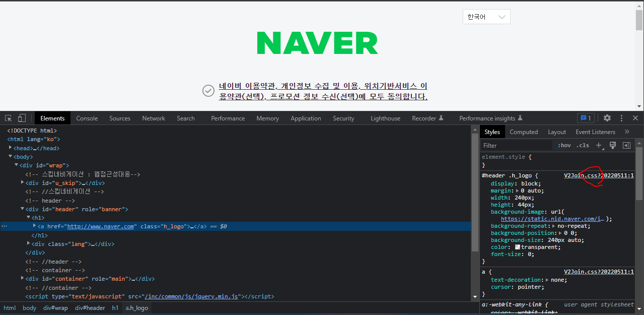Open the Security tab
644x315 pixels.
343,118
